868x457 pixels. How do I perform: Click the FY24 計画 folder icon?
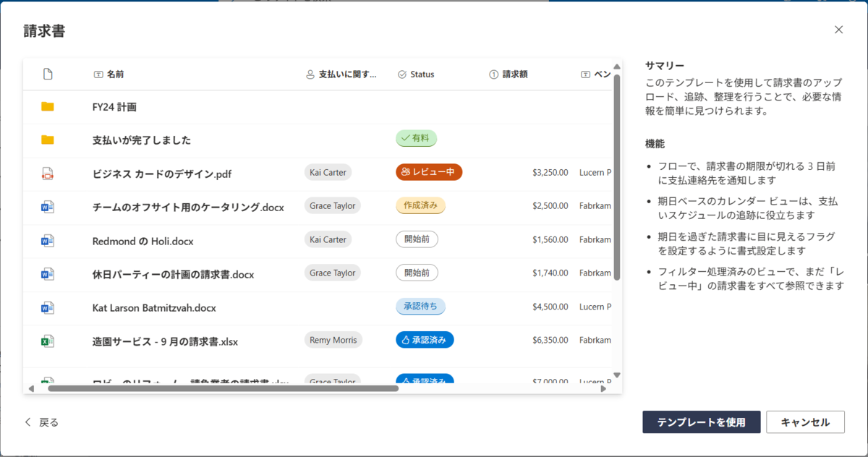point(48,107)
